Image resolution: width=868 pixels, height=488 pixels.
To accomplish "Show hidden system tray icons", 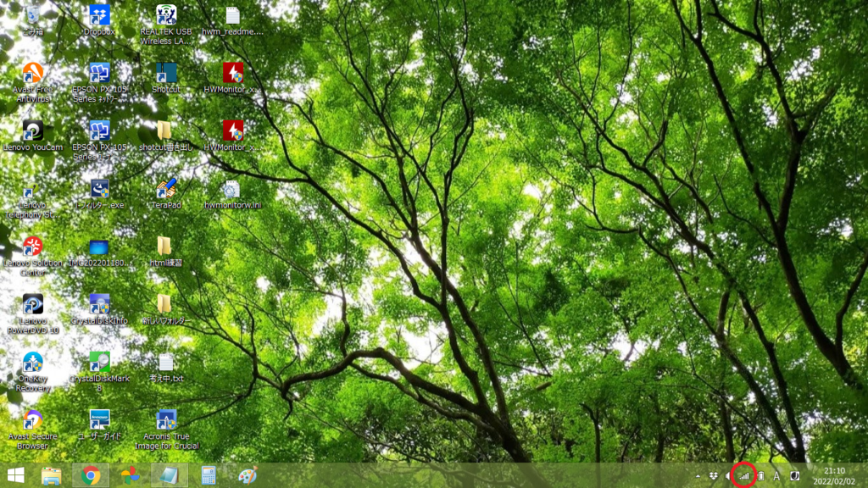I will tap(699, 476).
